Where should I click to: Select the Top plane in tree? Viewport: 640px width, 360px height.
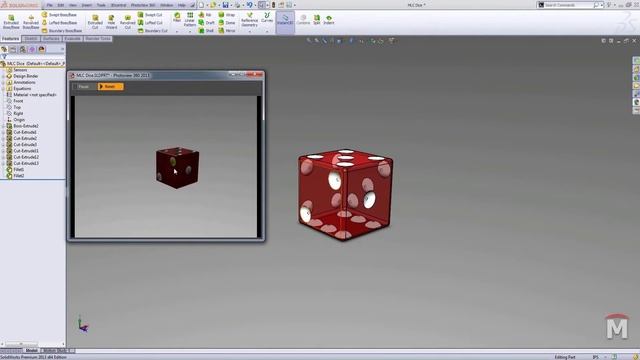pyautogui.click(x=13, y=107)
